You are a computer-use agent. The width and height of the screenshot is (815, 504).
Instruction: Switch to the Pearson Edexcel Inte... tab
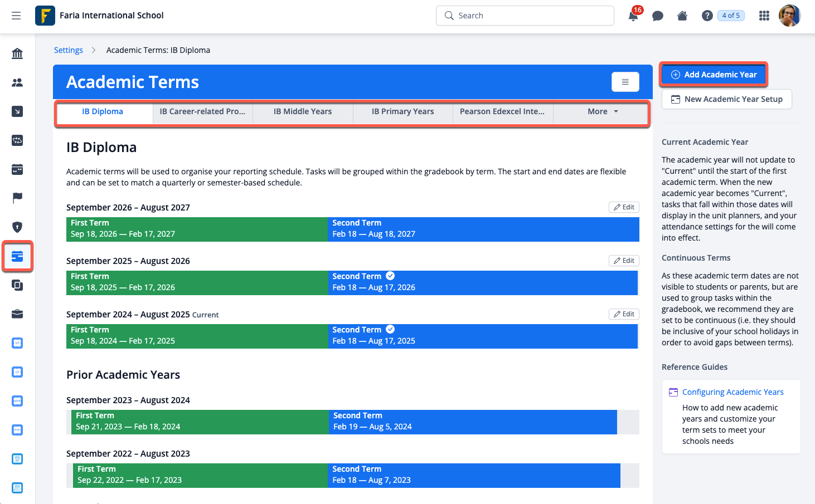502,111
